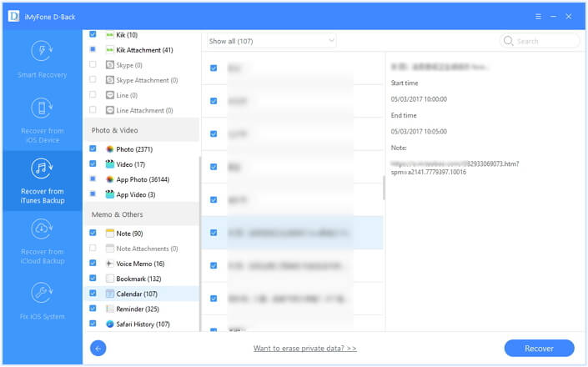Image resolution: width=588 pixels, height=367 pixels.
Task: Click the search magnifier icon
Action: (508, 41)
